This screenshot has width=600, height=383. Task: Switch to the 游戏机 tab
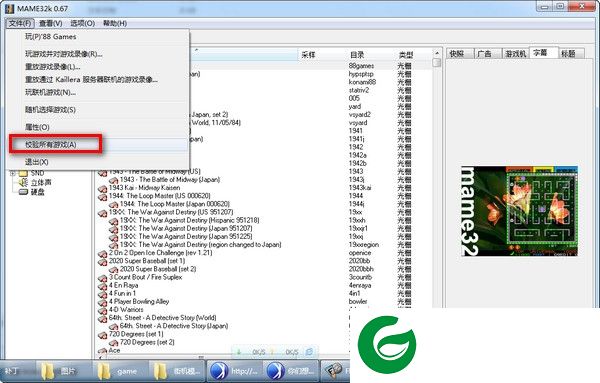click(x=515, y=54)
